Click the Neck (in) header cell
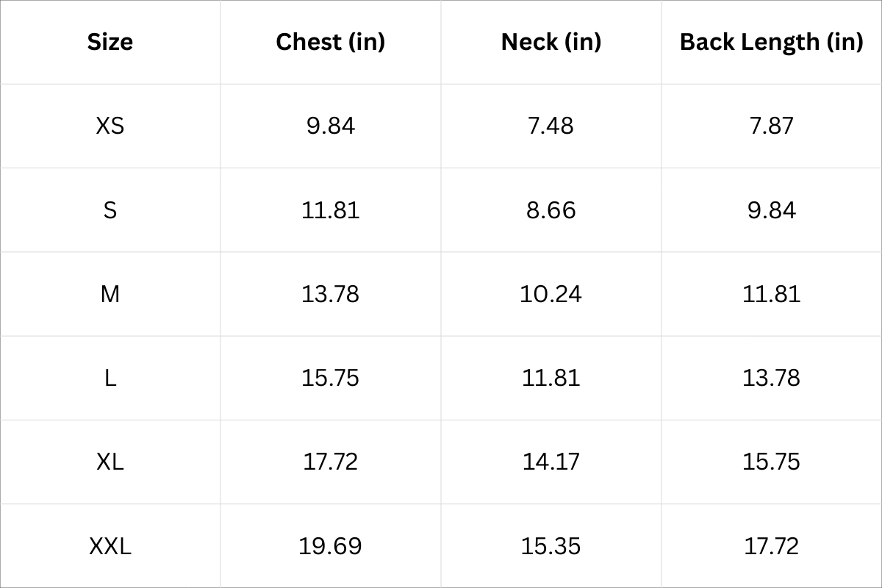The height and width of the screenshot is (588, 882). click(551, 42)
